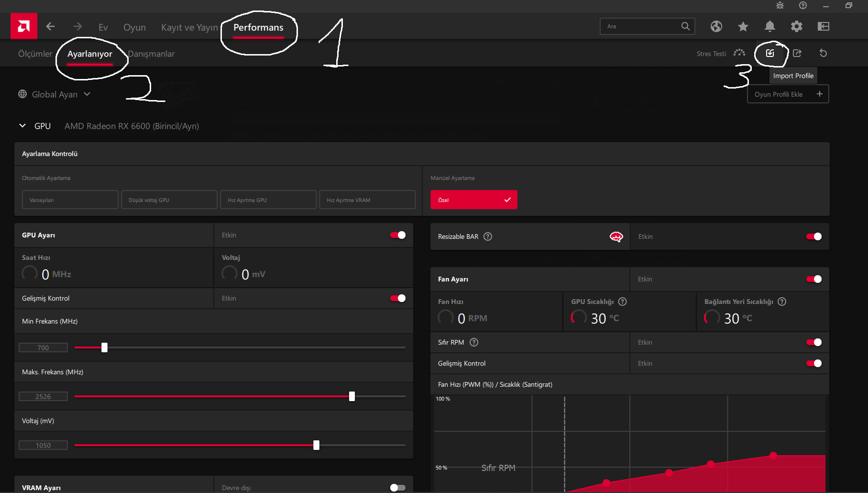This screenshot has height=493, width=868.
Task: Enable the VRAM Ayarı switch
Action: (398, 488)
